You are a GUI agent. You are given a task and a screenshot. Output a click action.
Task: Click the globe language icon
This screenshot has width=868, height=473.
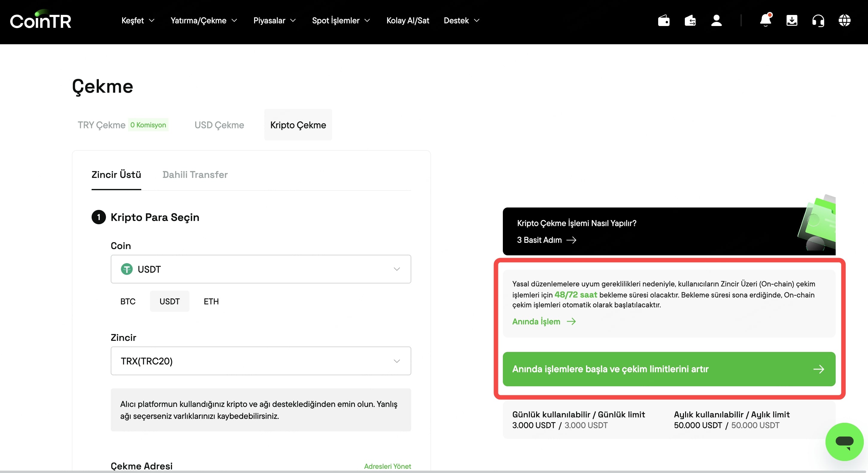coord(844,21)
